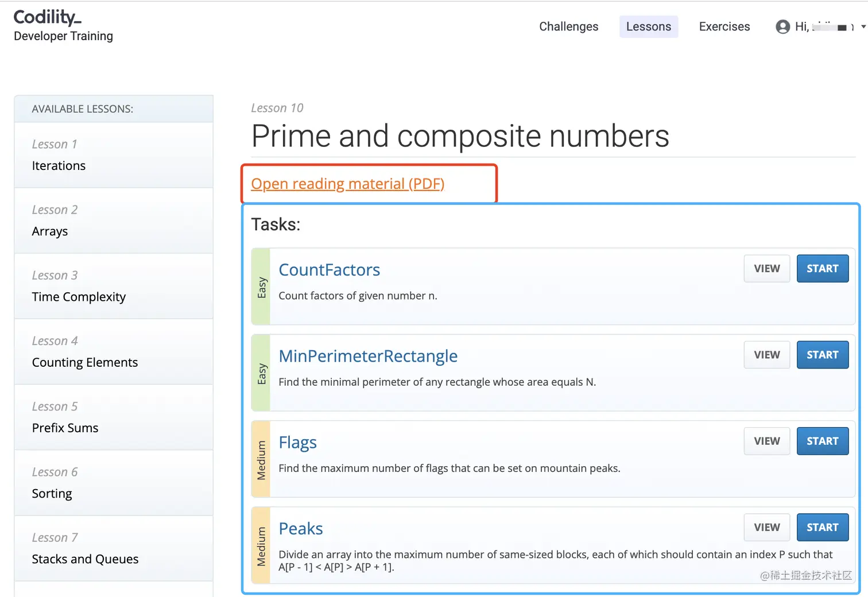This screenshot has height=597, width=868.
Task: Click the Medium difficulty label on Flags
Action: [x=261, y=460]
